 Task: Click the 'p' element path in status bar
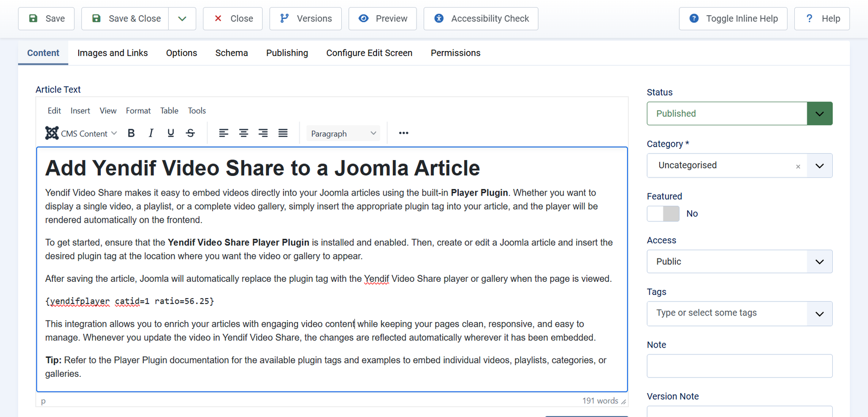point(43,401)
